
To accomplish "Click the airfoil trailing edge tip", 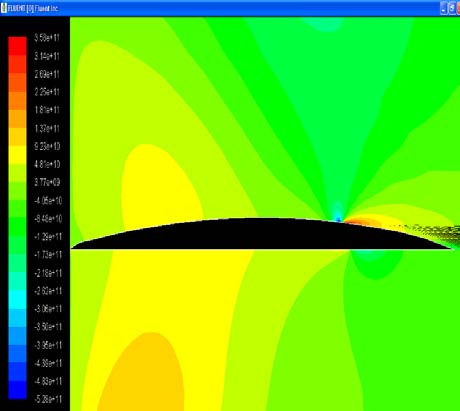I will (x=452, y=248).
